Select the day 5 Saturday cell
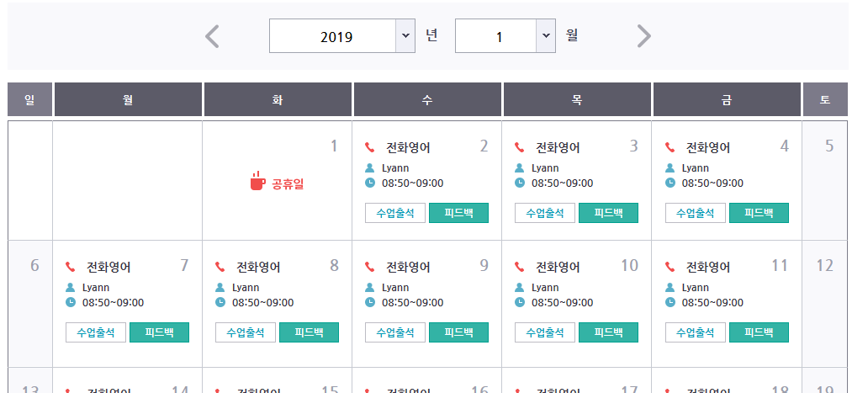868x393 pixels. [825, 180]
